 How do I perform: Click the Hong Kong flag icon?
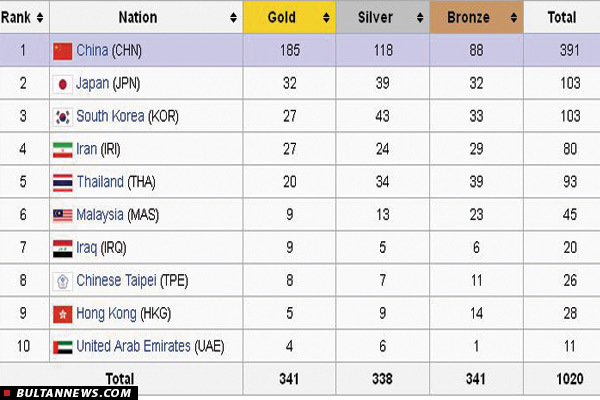click(63, 314)
